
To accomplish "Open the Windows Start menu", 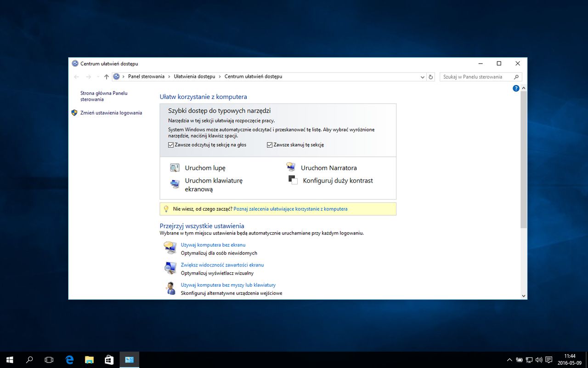I will click(9, 360).
